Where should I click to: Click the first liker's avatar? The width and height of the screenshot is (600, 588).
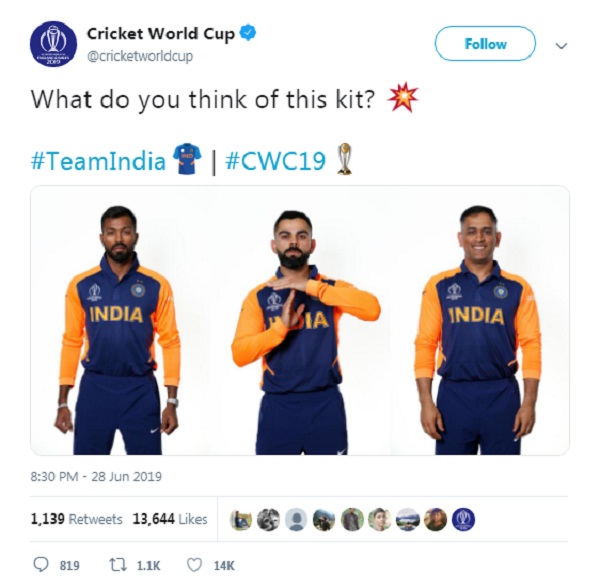tap(241, 520)
